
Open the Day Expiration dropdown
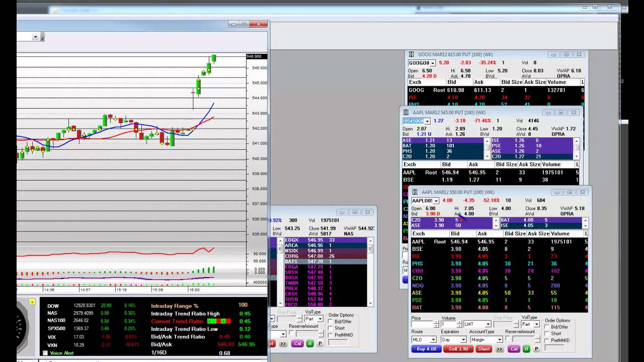pyautogui.click(x=462, y=339)
